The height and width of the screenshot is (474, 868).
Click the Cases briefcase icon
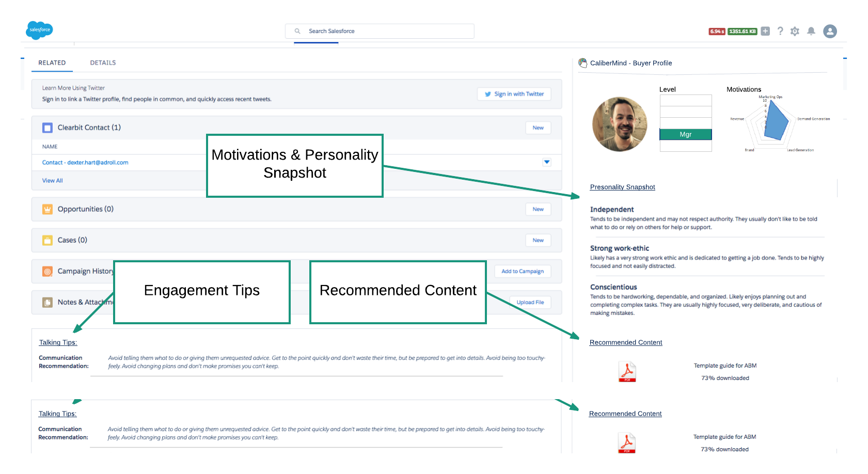48,240
